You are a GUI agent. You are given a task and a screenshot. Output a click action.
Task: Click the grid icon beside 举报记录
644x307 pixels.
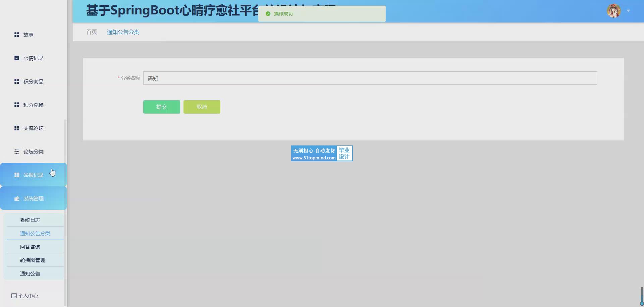click(x=17, y=175)
